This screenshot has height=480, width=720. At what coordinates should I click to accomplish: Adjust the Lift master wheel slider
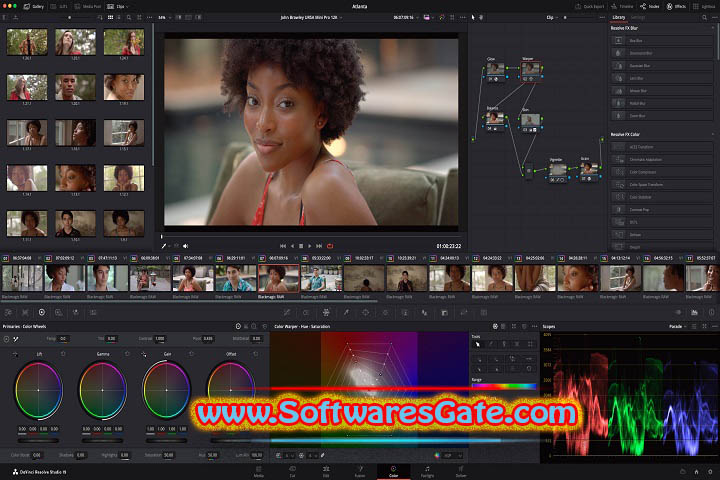(38, 440)
